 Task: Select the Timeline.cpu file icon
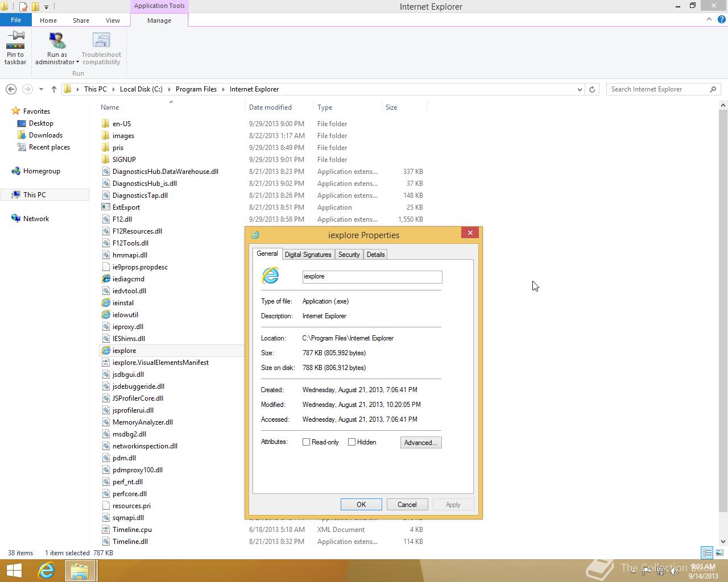click(x=106, y=530)
